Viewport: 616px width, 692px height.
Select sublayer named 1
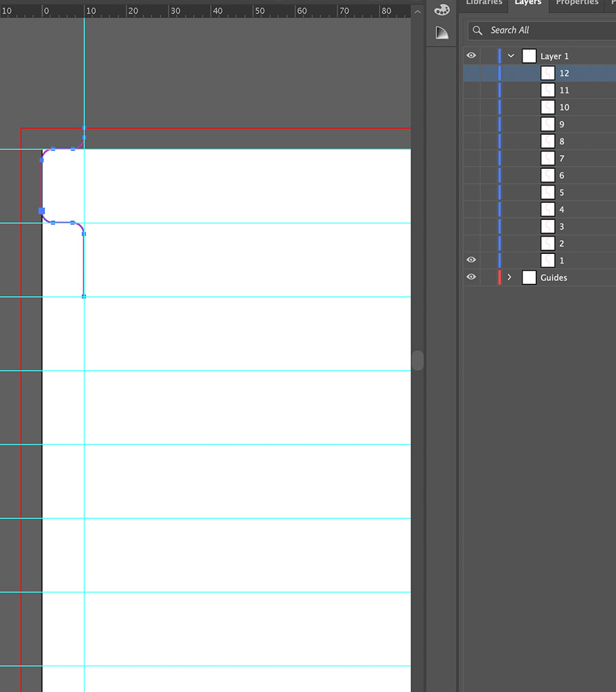point(562,261)
